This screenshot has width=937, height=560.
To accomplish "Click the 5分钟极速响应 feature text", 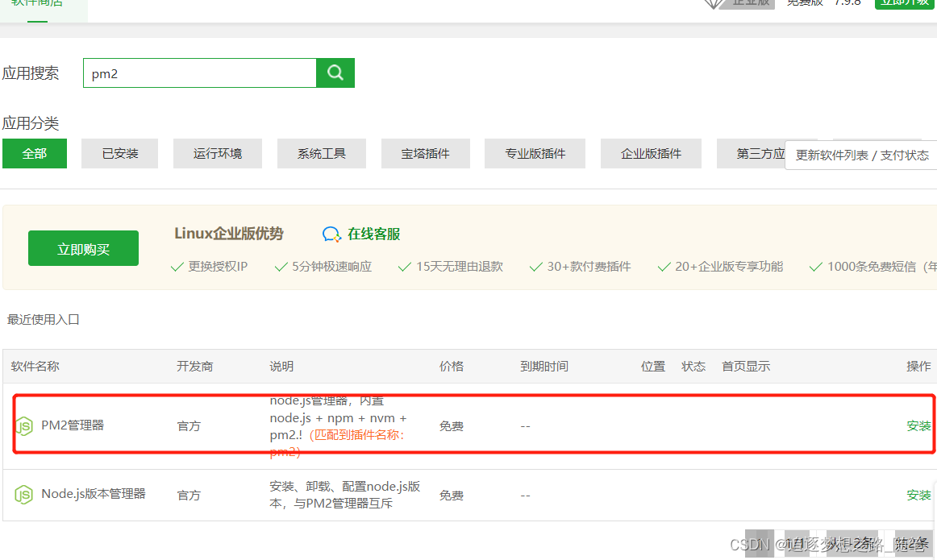I will [x=331, y=266].
